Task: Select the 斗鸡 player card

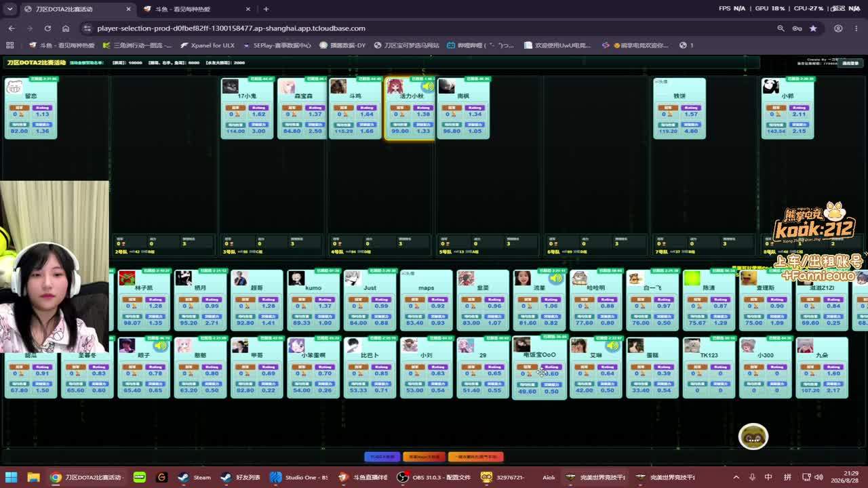Action: [x=355, y=108]
